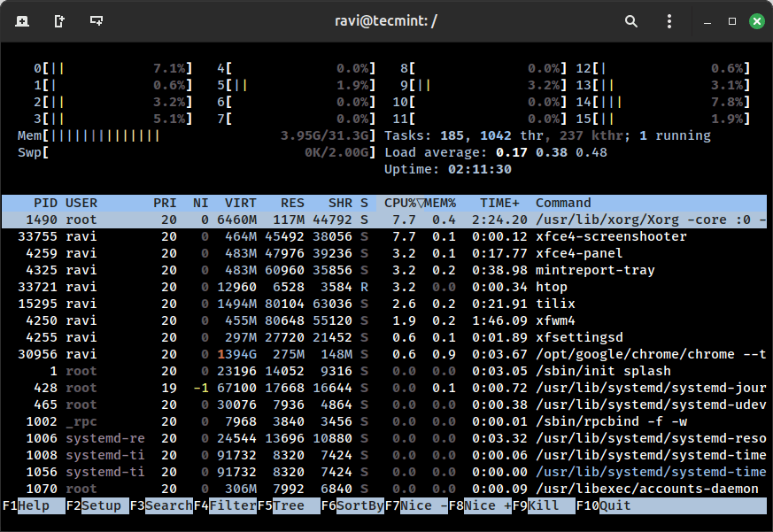Click F9 Kill in the bottom bar
This screenshot has height=532, width=773.
coord(544,505)
